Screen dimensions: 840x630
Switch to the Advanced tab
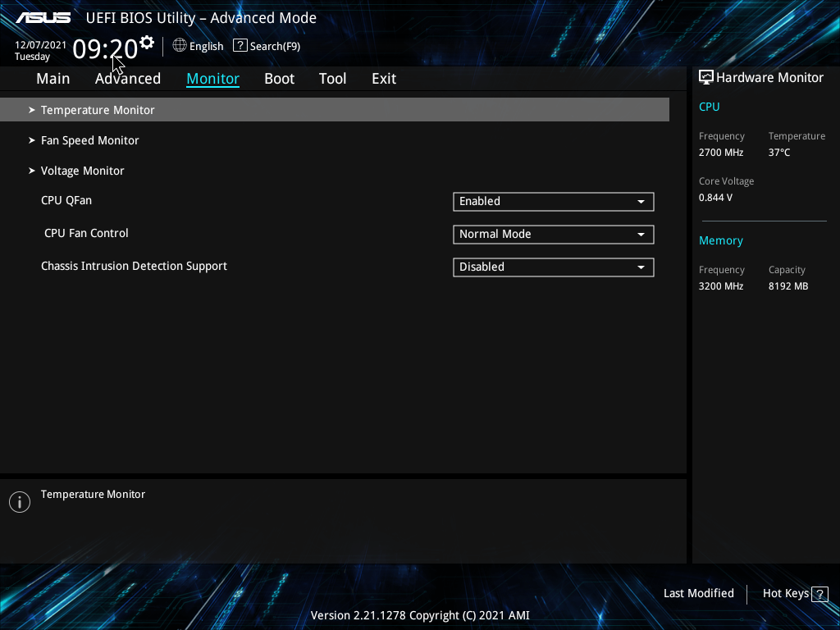tap(127, 79)
